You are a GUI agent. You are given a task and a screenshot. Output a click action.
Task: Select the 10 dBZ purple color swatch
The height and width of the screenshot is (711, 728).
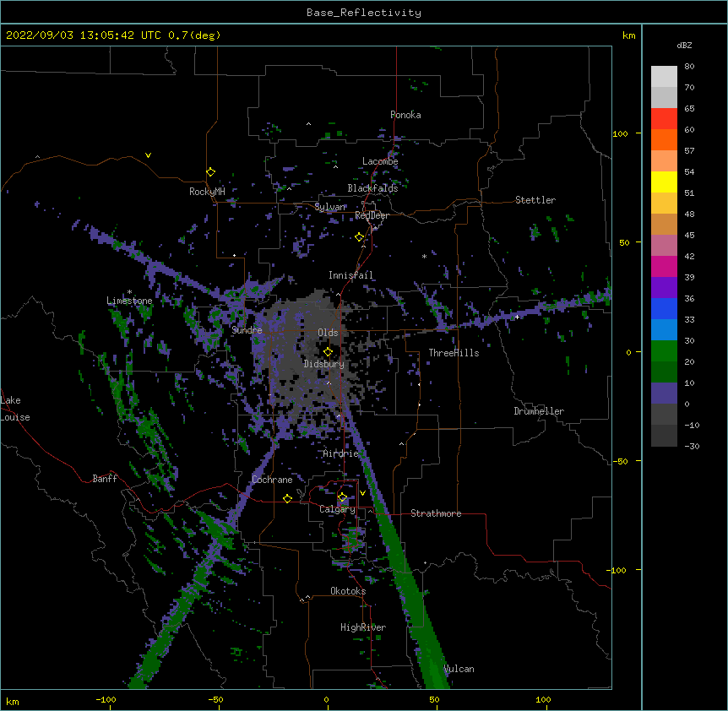click(x=664, y=393)
